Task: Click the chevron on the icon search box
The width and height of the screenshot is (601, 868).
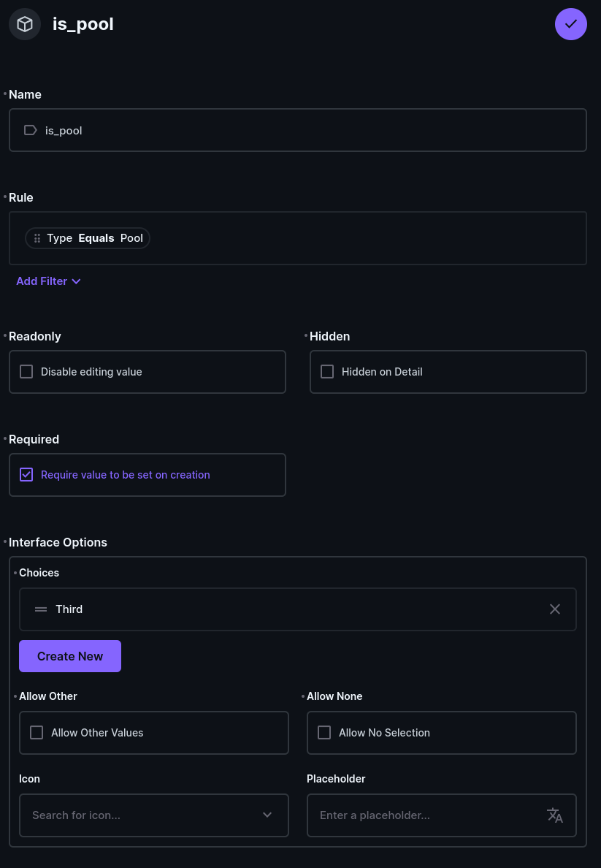Action: pos(267,815)
